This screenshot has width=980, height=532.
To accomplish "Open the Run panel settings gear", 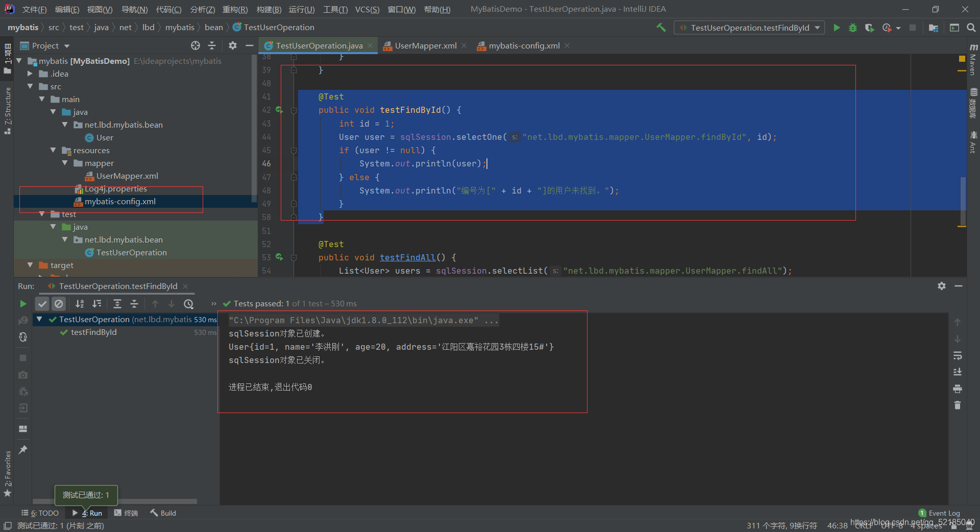I will click(942, 286).
